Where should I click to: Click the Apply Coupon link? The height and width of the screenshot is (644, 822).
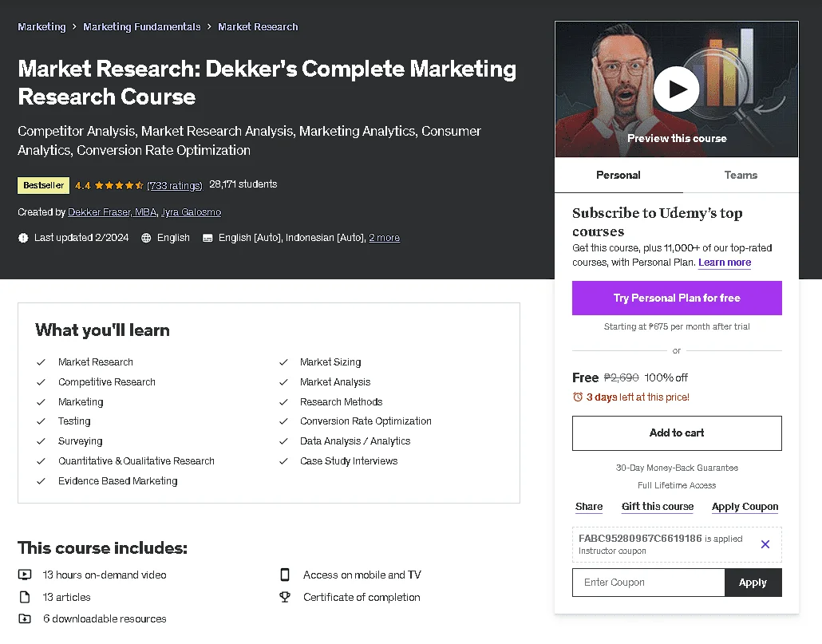pyautogui.click(x=745, y=506)
